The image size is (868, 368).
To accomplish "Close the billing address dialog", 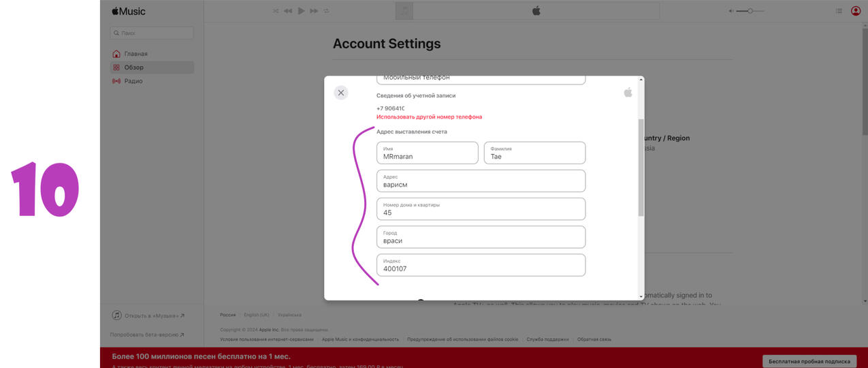I will click(x=341, y=93).
